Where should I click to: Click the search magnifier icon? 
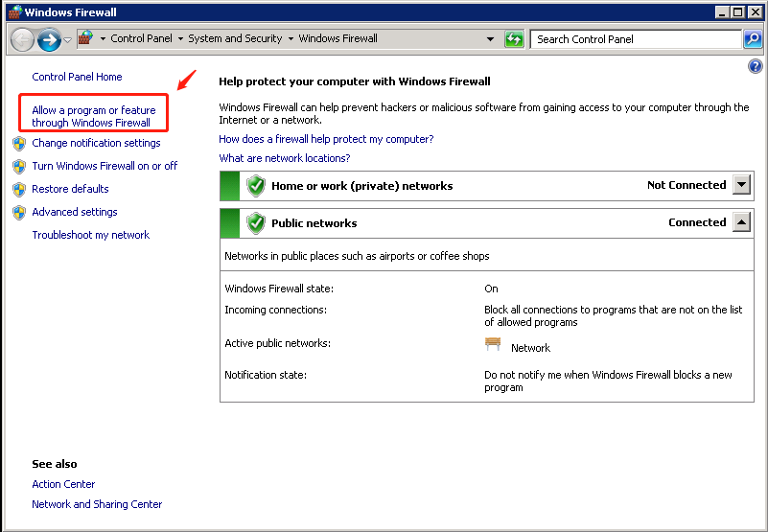pyautogui.click(x=753, y=38)
